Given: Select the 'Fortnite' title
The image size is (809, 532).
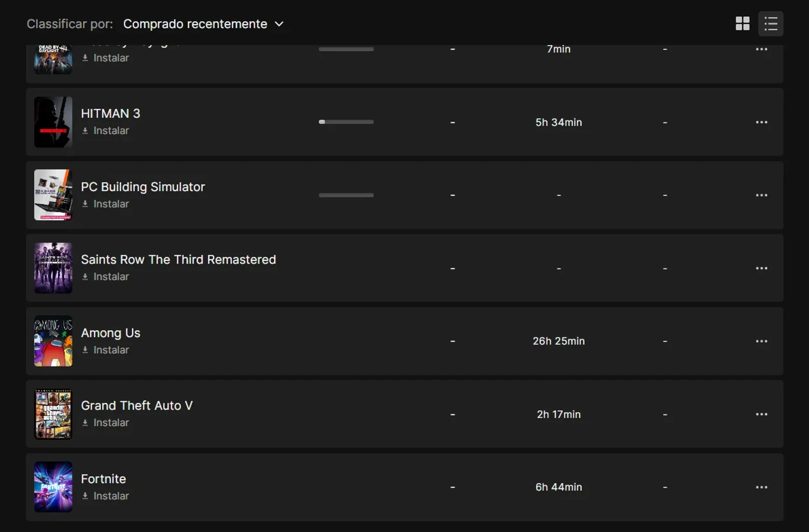Looking at the screenshot, I should [x=104, y=479].
